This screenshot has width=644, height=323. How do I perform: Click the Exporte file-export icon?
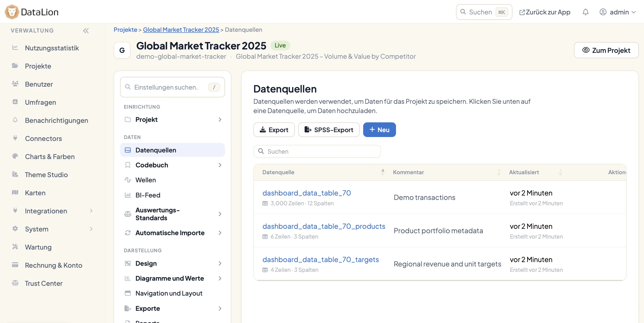pyautogui.click(x=128, y=308)
